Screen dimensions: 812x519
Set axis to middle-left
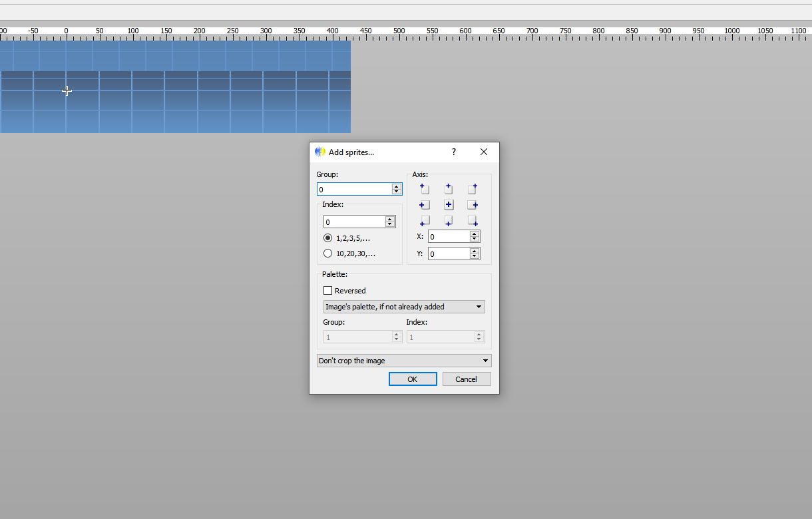425,205
